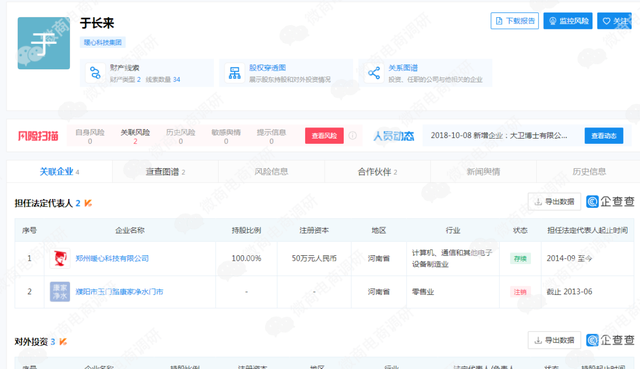Open the 关系图谱 link
This screenshot has width=640, height=369.
point(403,68)
